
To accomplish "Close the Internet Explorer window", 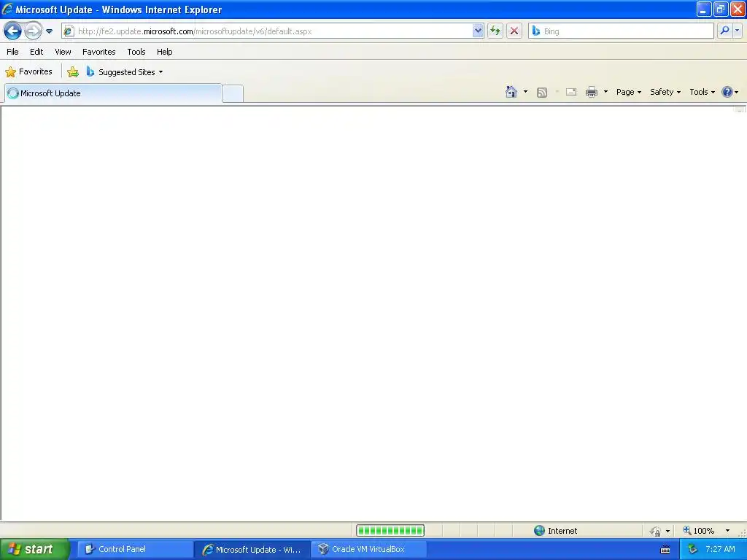I will (738, 9).
